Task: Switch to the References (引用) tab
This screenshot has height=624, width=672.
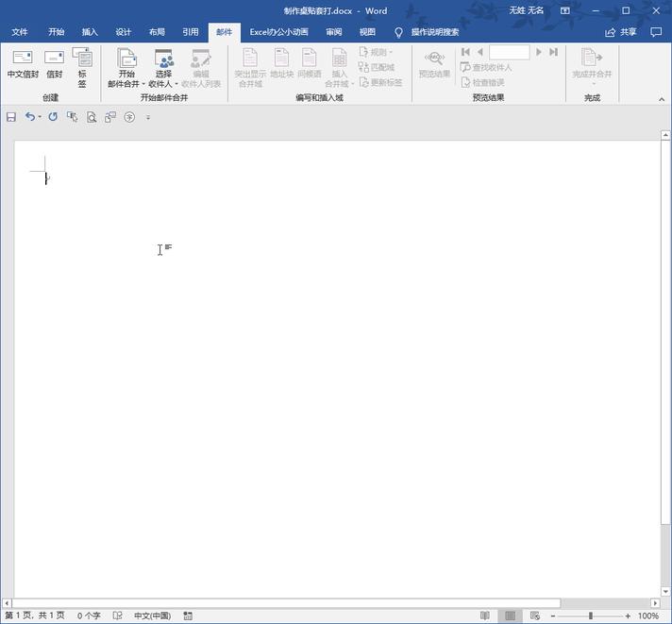Action: coord(191,32)
